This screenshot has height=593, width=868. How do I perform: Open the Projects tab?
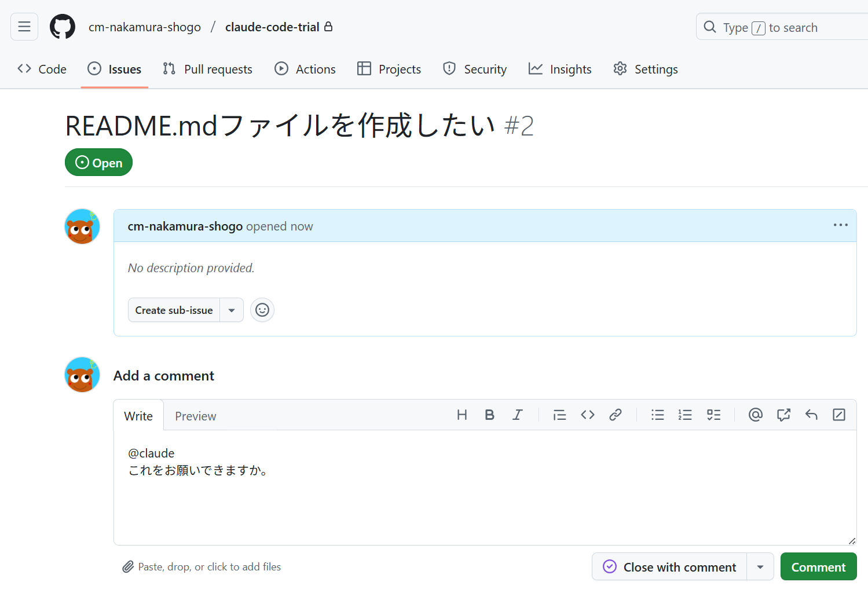(x=389, y=69)
